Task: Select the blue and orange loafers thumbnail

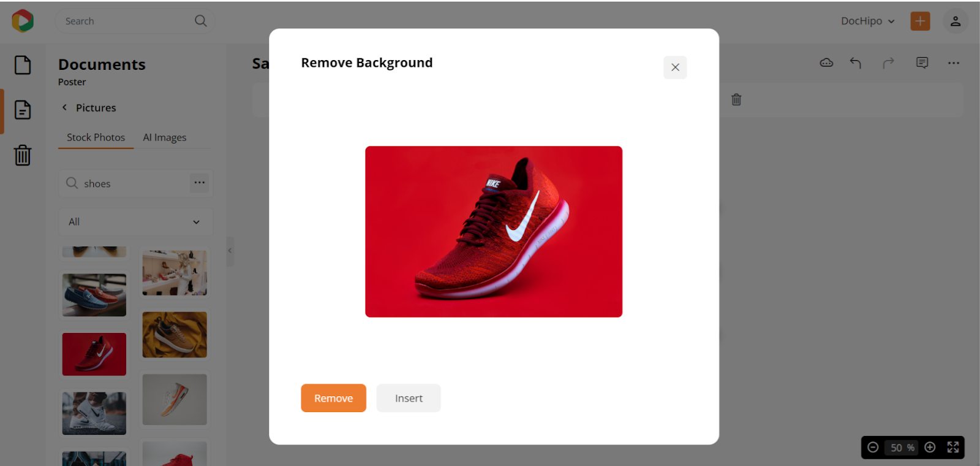Action: pos(94,295)
